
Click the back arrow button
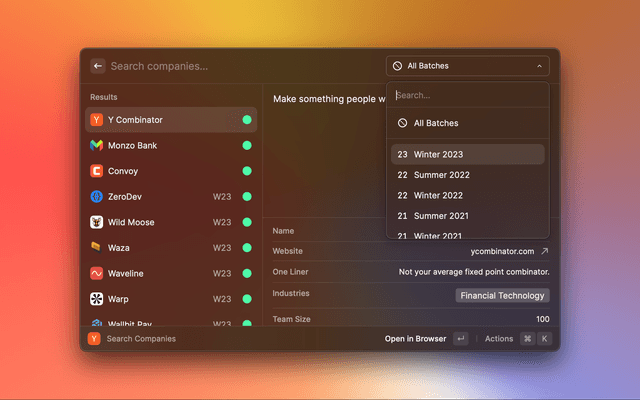tap(98, 66)
